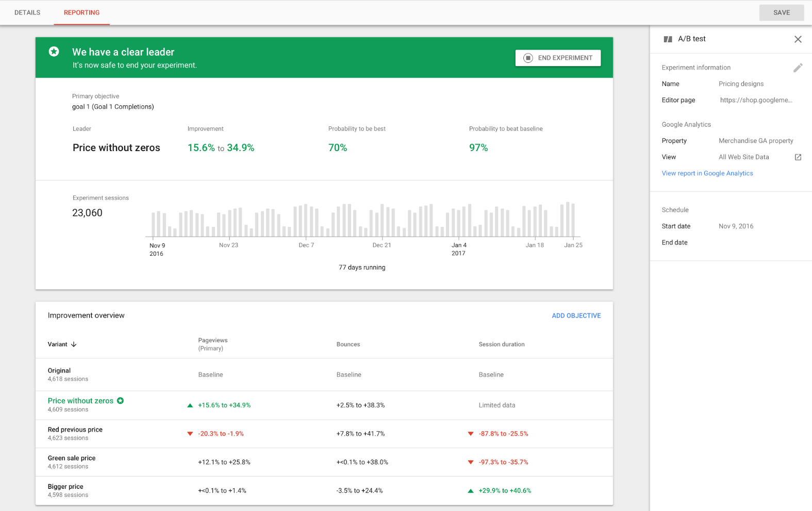Select the Green sale price variant row
This screenshot has height=511, width=812.
tap(72, 458)
